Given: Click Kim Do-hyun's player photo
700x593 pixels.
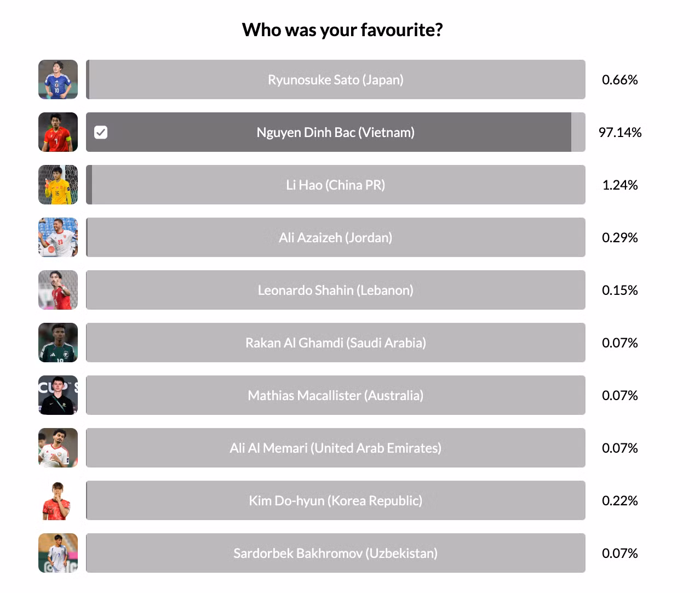Looking at the screenshot, I should tap(58, 500).
